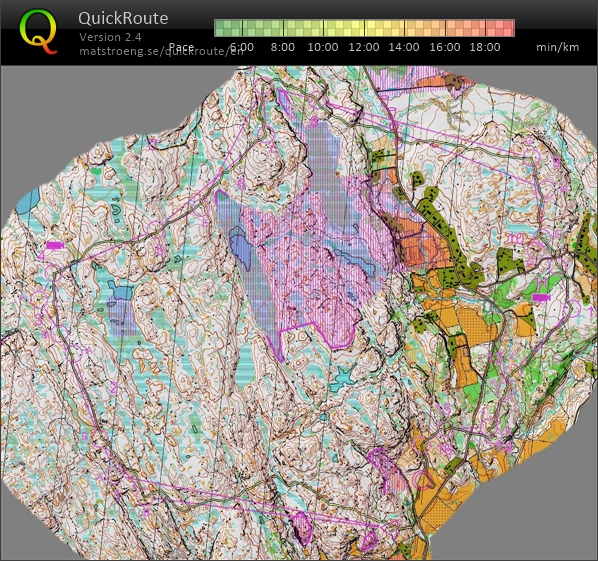598x561 pixels.
Task: Click the 12:00 pace tick label
Action: point(364,47)
